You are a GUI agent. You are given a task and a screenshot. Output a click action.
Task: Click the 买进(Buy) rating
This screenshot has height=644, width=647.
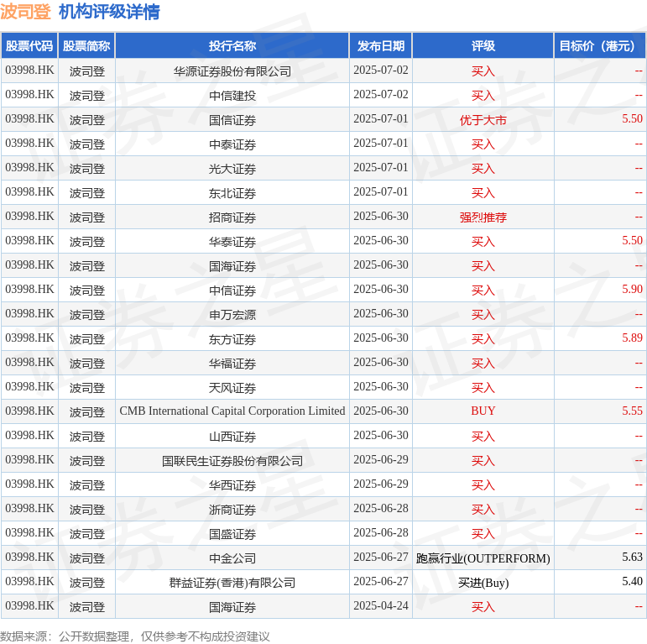tap(483, 583)
